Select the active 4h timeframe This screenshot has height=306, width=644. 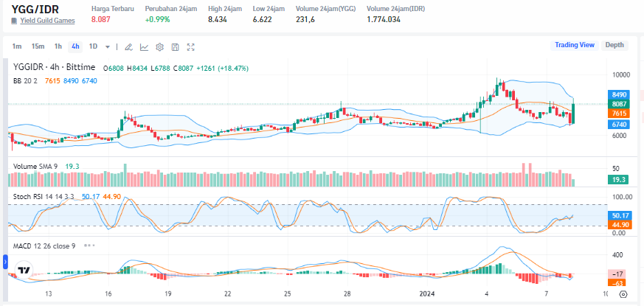click(75, 46)
